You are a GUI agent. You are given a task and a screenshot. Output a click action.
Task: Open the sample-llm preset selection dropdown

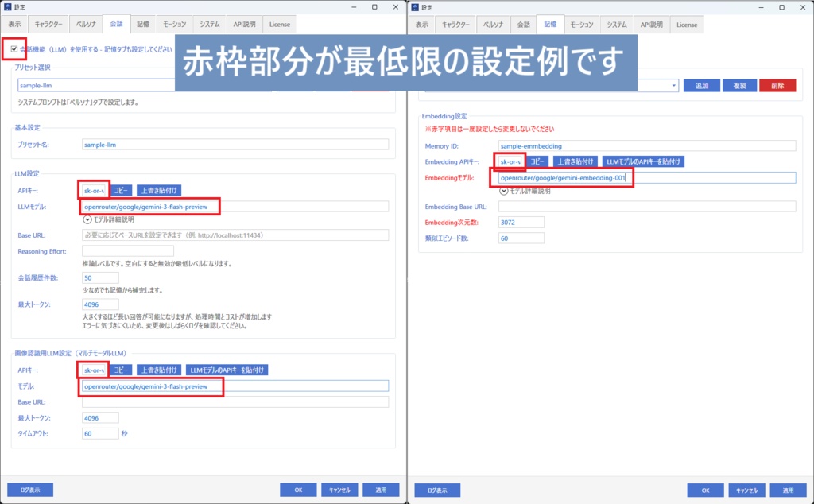pyautogui.click(x=96, y=86)
